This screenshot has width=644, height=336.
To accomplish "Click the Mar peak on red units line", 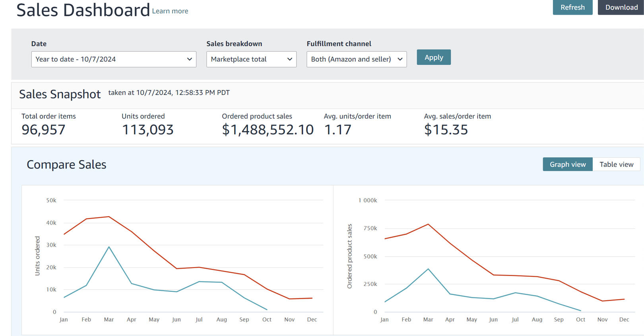I will [x=109, y=217].
